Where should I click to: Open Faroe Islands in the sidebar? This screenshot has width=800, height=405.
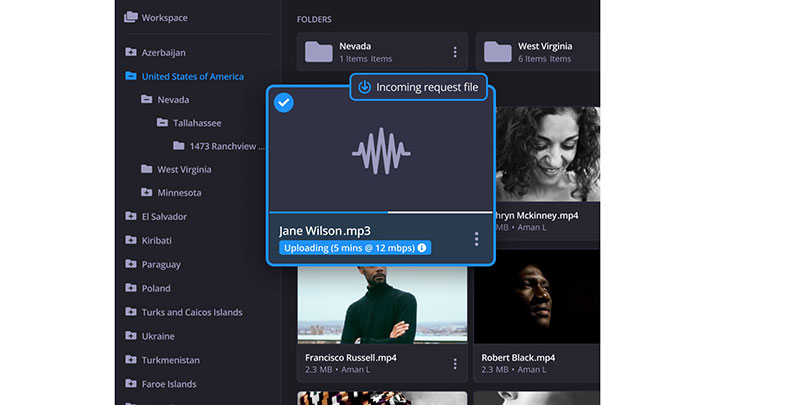[169, 384]
